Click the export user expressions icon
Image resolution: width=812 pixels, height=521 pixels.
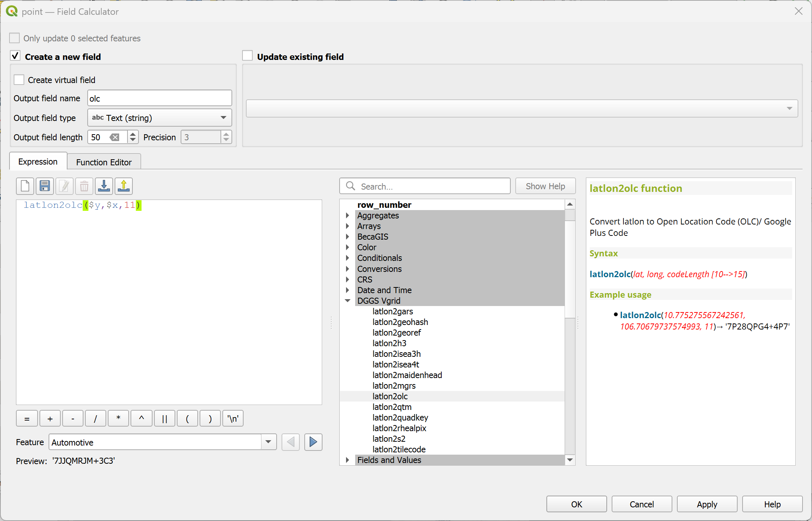tap(124, 186)
